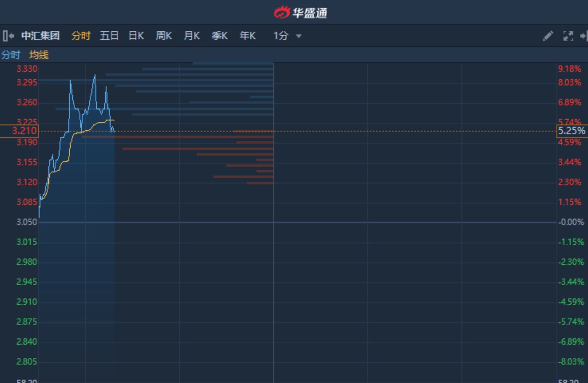The width and height of the screenshot is (588, 383).
Task: Switch to the 五日 chart tab
Action: [x=109, y=36]
